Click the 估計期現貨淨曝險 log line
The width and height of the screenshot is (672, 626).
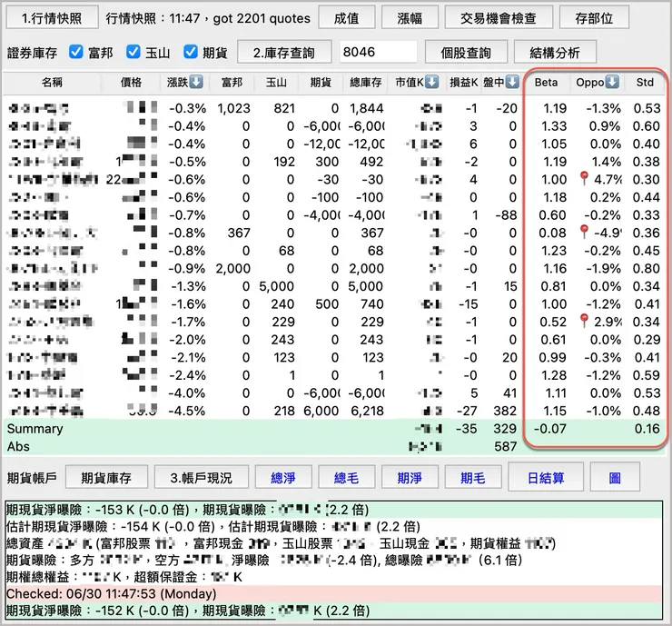(x=333, y=527)
